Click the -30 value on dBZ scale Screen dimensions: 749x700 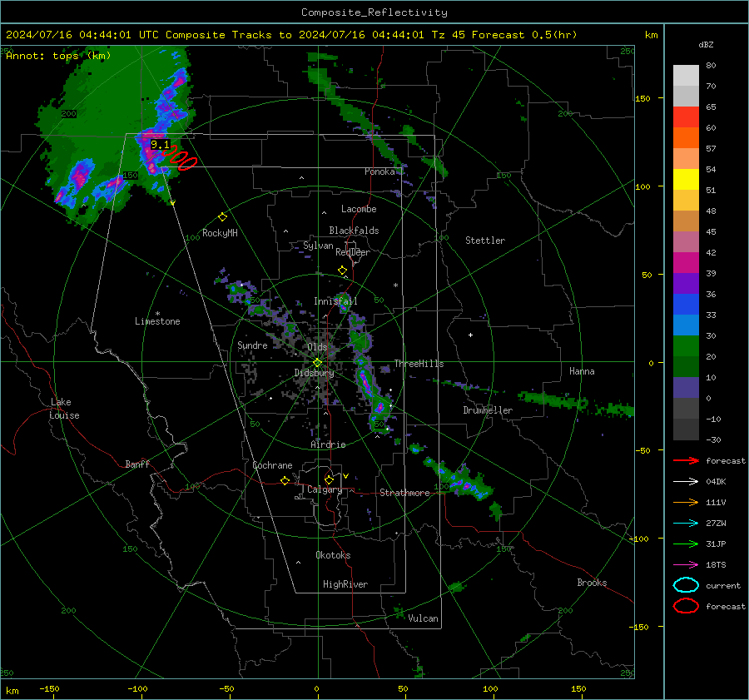coord(713,439)
